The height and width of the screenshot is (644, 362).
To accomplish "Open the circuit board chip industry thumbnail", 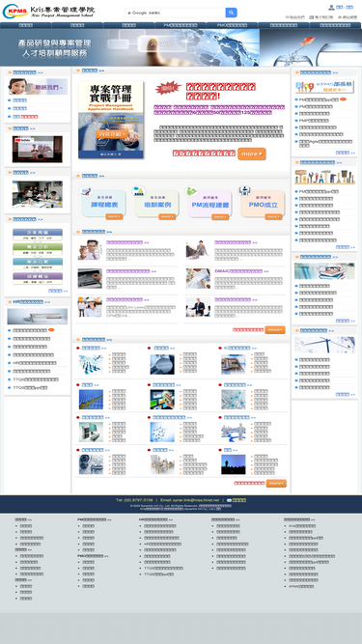I will (233, 364).
